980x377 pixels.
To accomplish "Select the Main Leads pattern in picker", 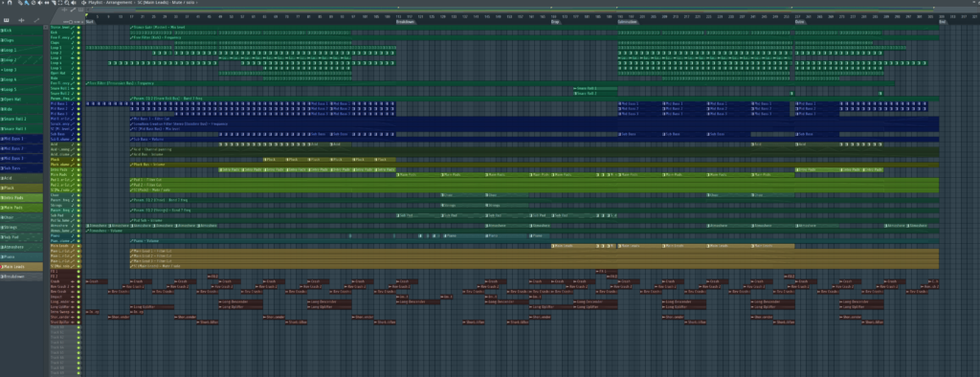I will click(22, 266).
